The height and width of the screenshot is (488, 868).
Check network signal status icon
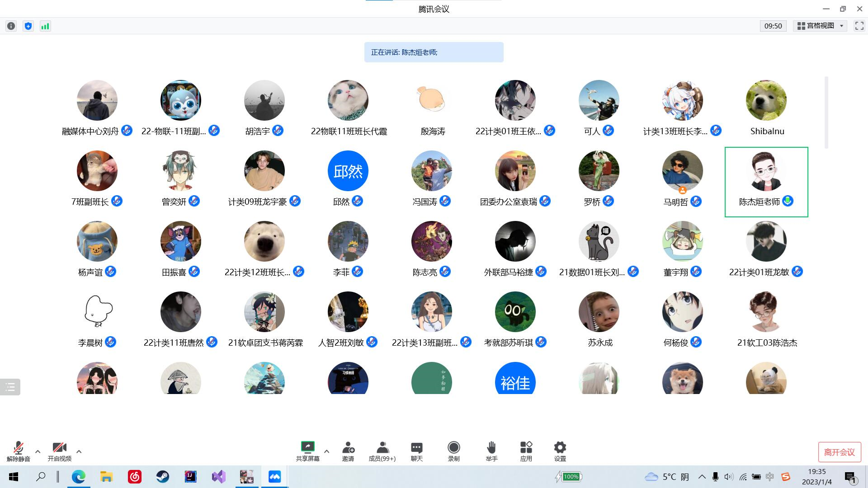click(x=45, y=26)
